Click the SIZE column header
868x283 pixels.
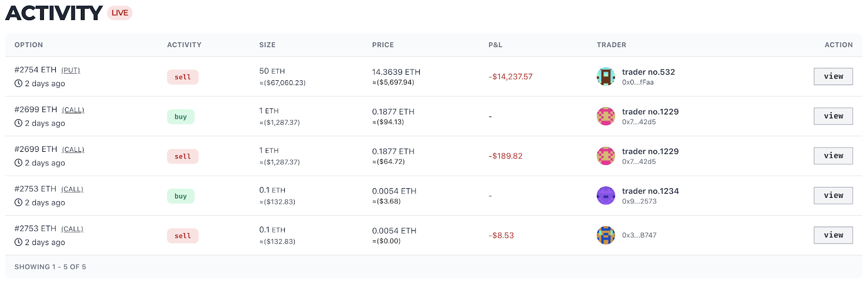point(267,45)
